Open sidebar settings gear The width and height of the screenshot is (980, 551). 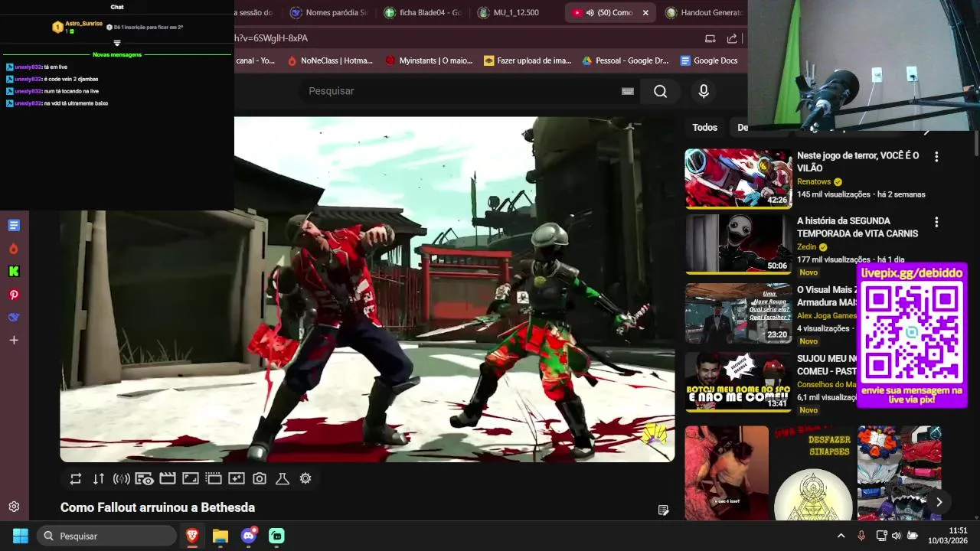[14, 507]
